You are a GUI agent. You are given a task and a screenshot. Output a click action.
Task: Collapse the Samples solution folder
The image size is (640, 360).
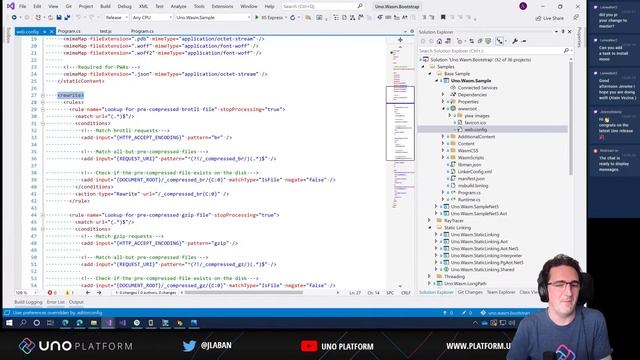pyautogui.click(x=423, y=67)
